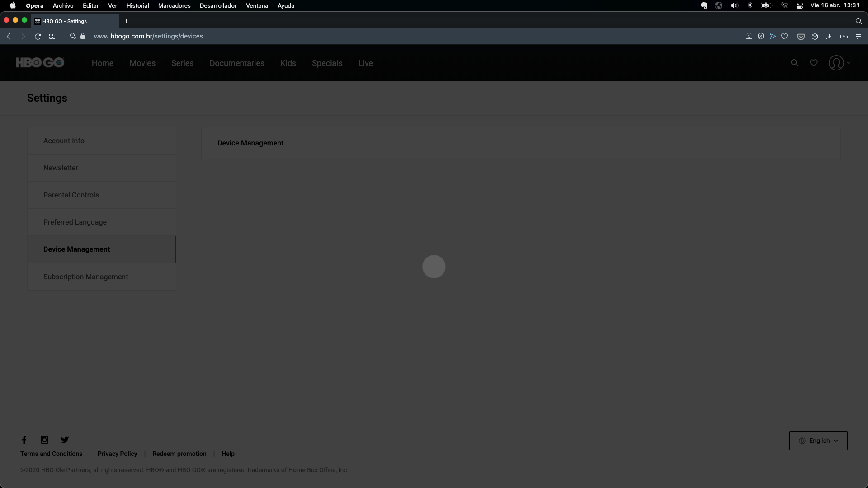The height and width of the screenshot is (488, 868).
Task: Enable battery saver from the toolbar
Action: click(844, 36)
